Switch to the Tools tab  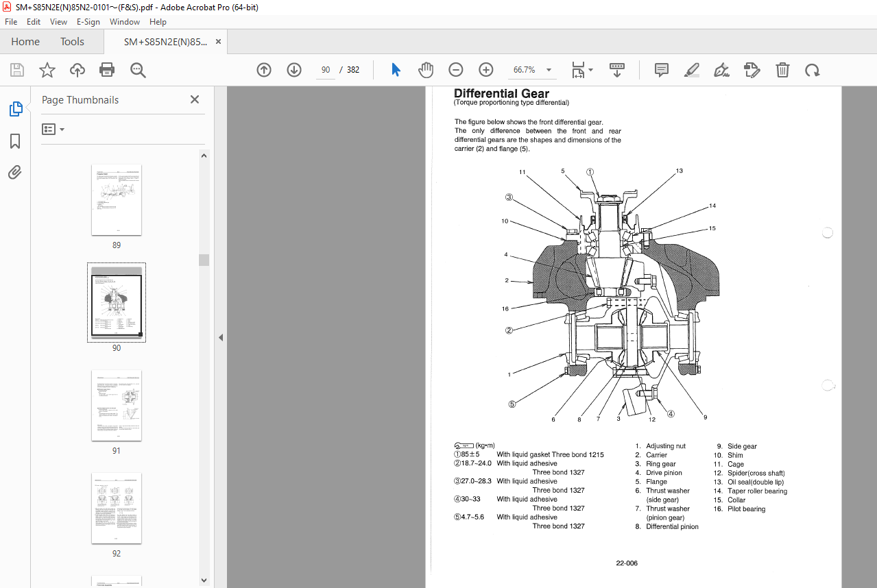pos(72,42)
